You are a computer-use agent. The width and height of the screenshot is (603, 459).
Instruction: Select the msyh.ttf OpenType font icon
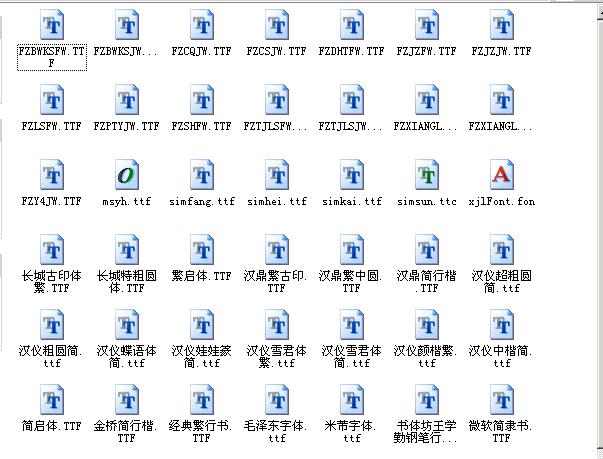pos(127,175)
